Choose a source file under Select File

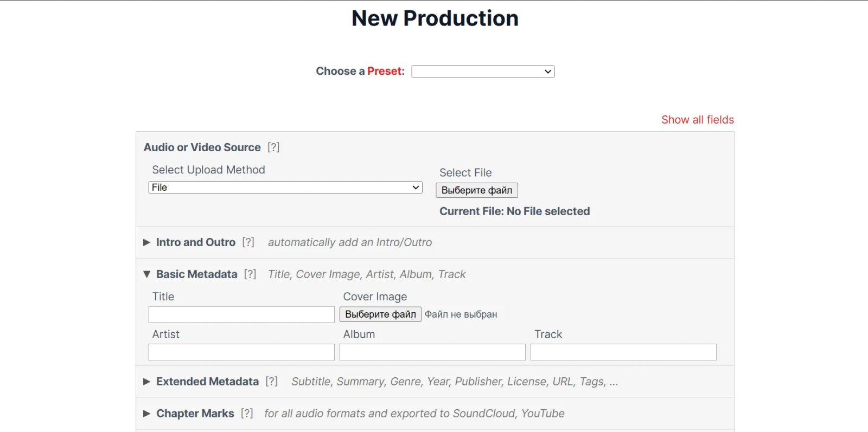point(477,190)
